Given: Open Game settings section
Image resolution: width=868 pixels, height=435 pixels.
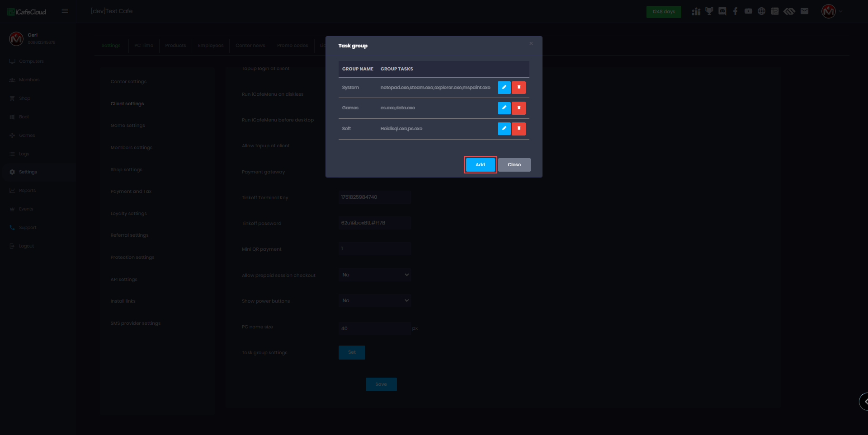Looking at the screenshot, I should tap(128, 126).
